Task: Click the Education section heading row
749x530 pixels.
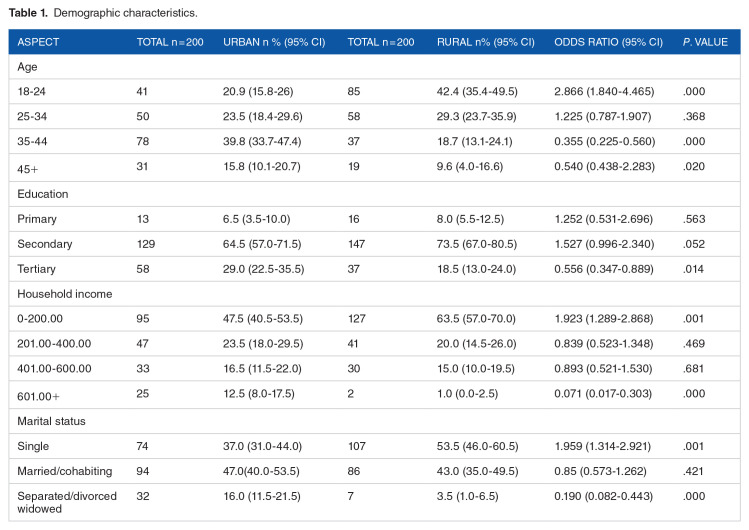Action: [41, 192]
